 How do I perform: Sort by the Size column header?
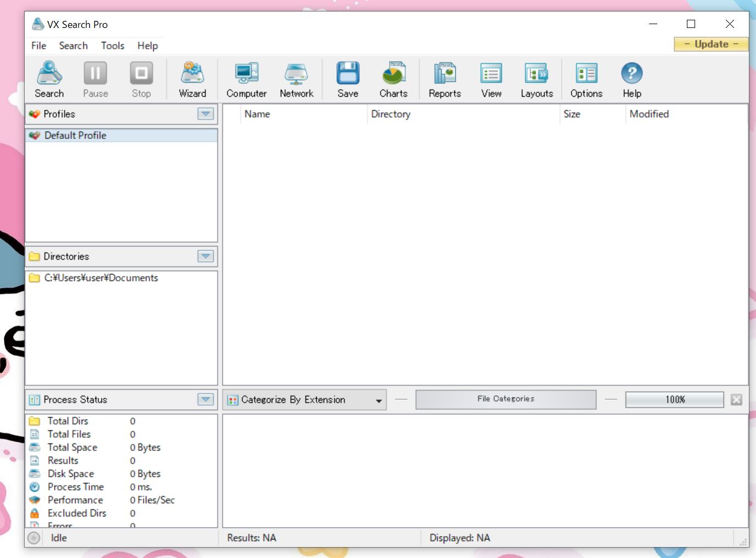tap(593, 114)
